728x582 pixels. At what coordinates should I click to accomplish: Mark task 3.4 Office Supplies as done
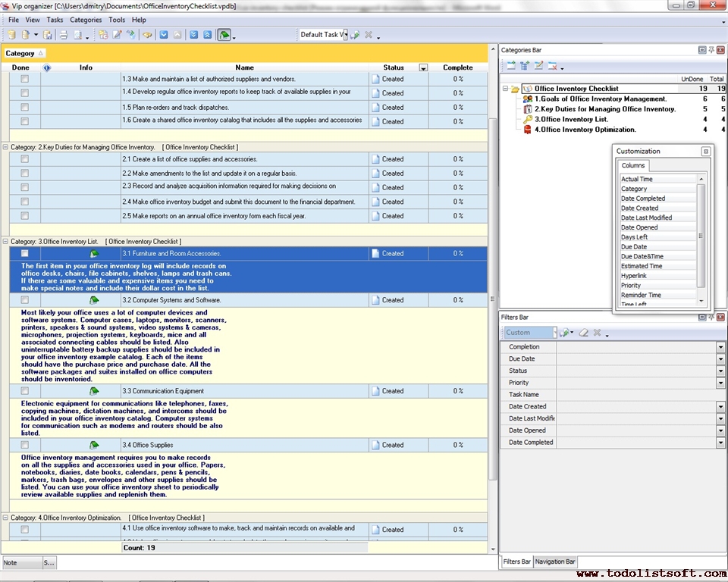pyautogui.click(x=24, y=445)
